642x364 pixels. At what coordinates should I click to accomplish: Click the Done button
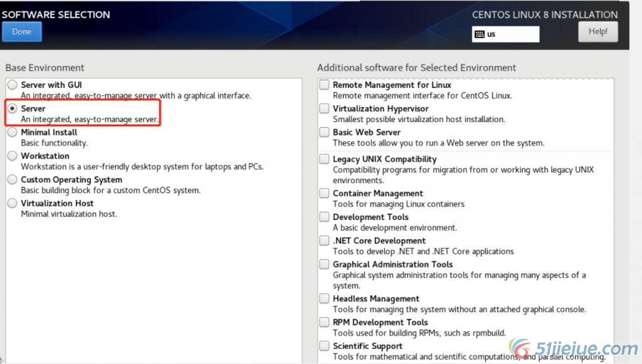(x=22, y=32)
